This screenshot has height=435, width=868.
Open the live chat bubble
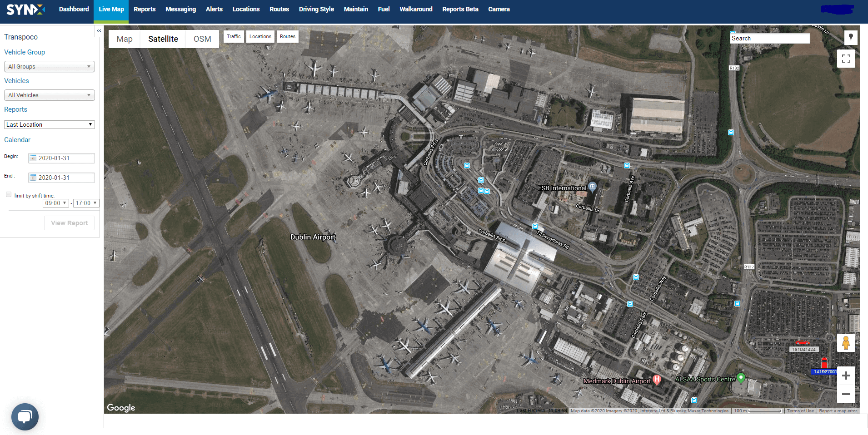coord(25,416)
